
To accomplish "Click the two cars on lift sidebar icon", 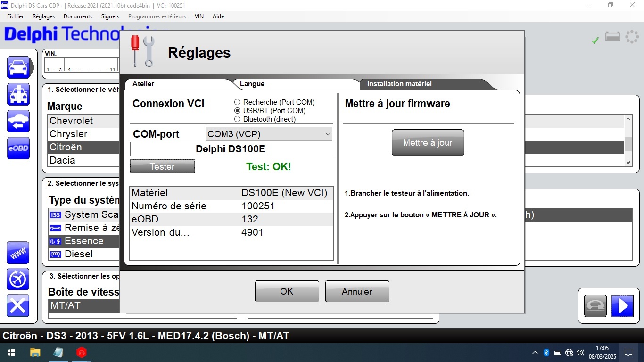I will (18, 94).
